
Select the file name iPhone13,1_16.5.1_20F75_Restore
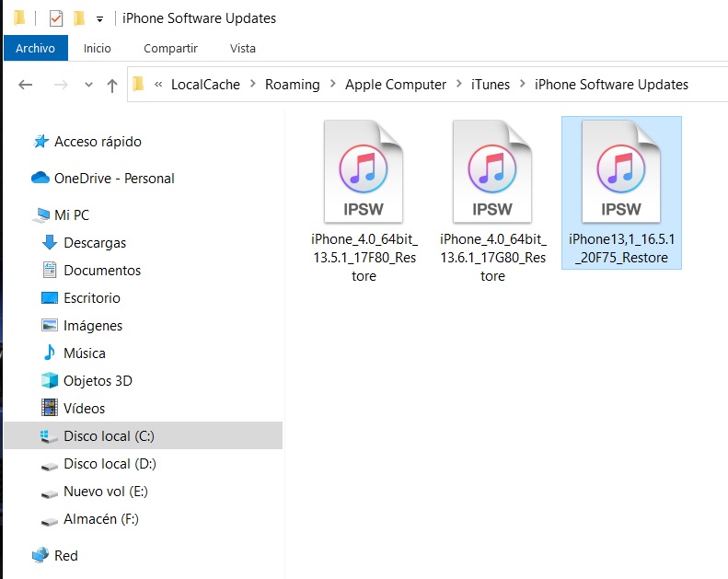pos(621,248)
